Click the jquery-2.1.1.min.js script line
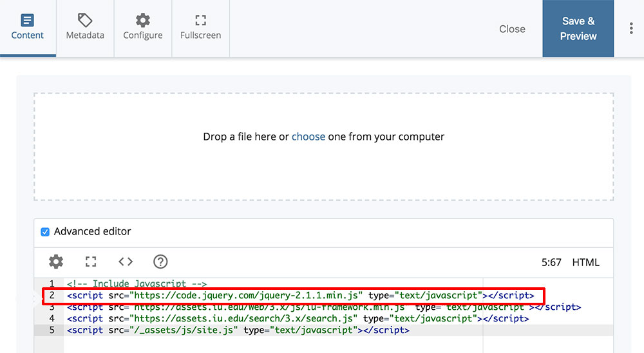The width and height of the screenshot is (644, 353). 301,296
